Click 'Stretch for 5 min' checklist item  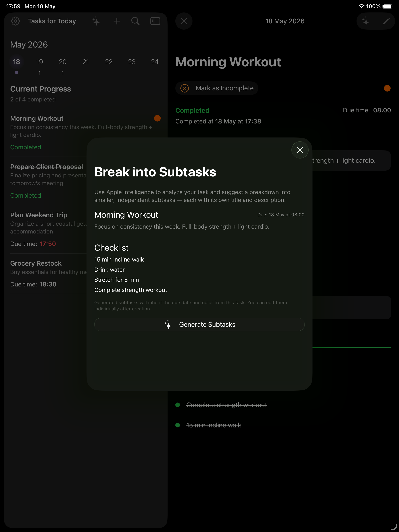click(x=117, y=280)
